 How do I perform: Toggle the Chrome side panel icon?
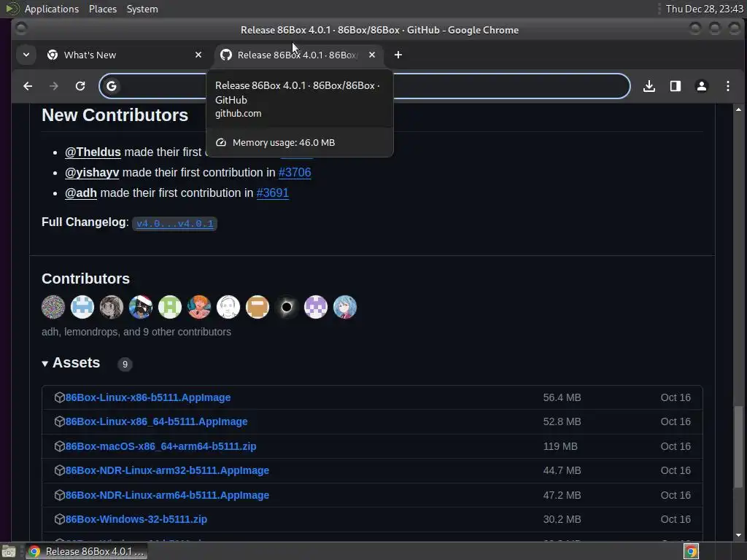point(675,86)
